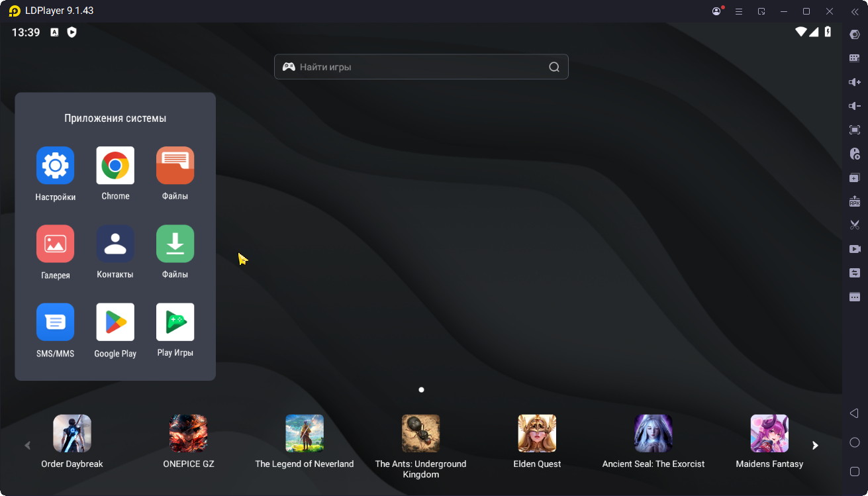Click the status bar clock 13:39
Image resolution: width=868 pixels, height=496 pixels.
point(26,32)
